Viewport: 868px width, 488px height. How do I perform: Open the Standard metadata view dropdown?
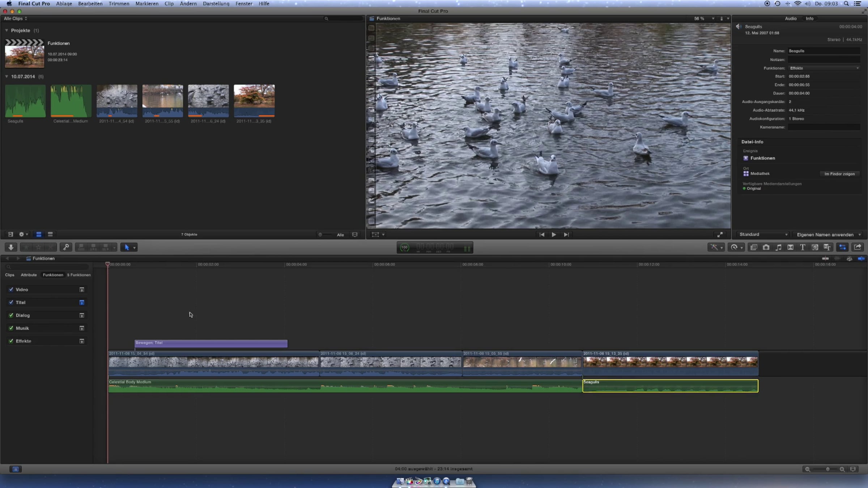pyautogui.click(x=763, y=235)
